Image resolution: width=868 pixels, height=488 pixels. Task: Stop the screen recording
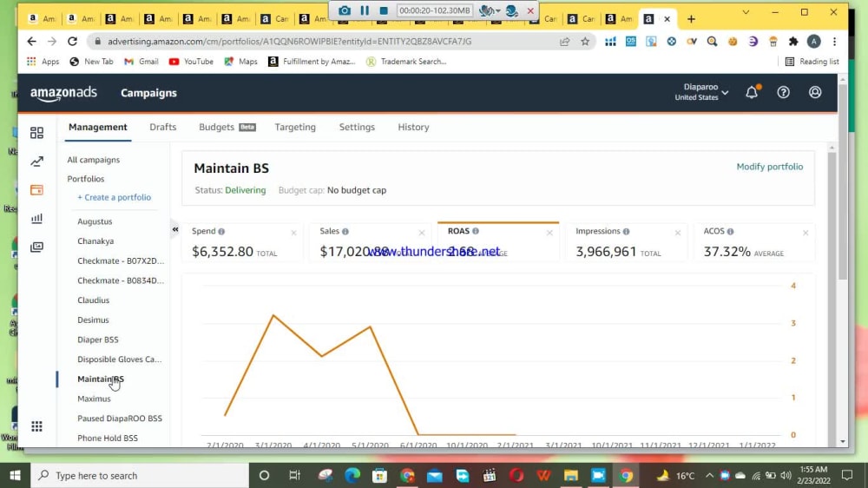[384, 10]
